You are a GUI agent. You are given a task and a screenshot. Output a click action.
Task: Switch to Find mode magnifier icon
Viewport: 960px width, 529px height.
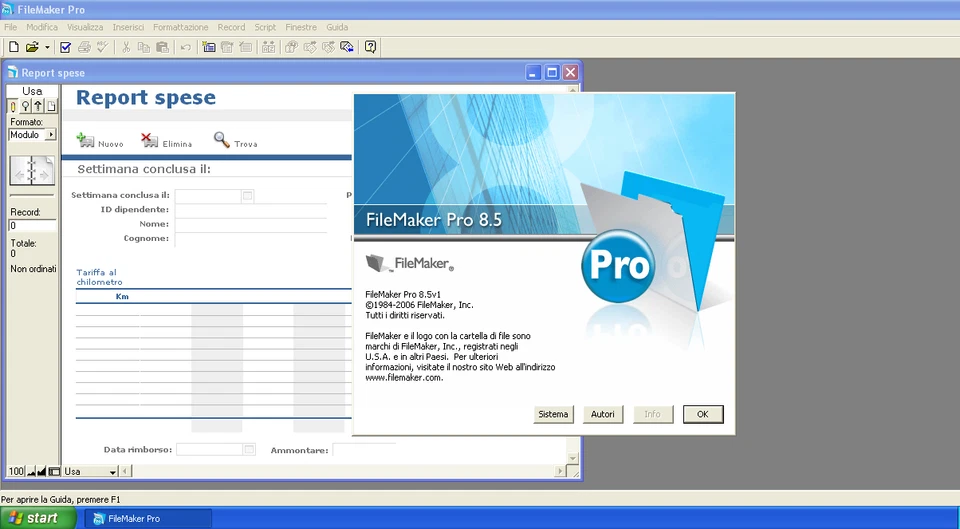tap(25, 107)
